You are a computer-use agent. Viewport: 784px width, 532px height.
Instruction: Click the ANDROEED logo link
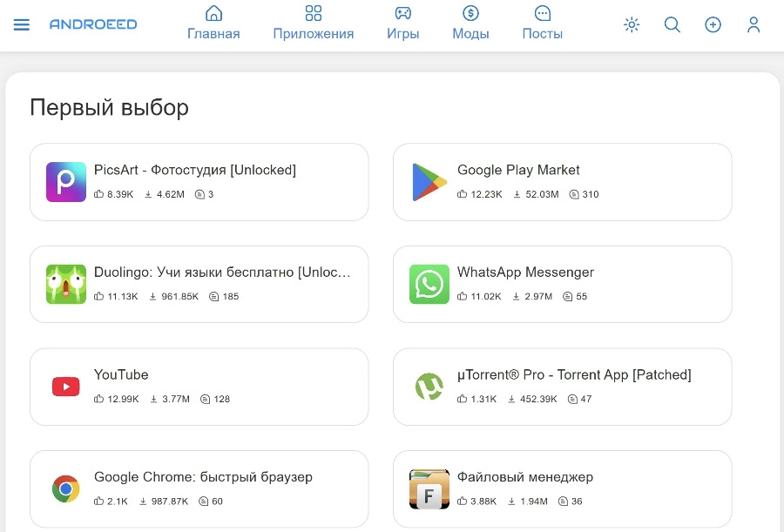pyautogui.click(x=93, y=24)
